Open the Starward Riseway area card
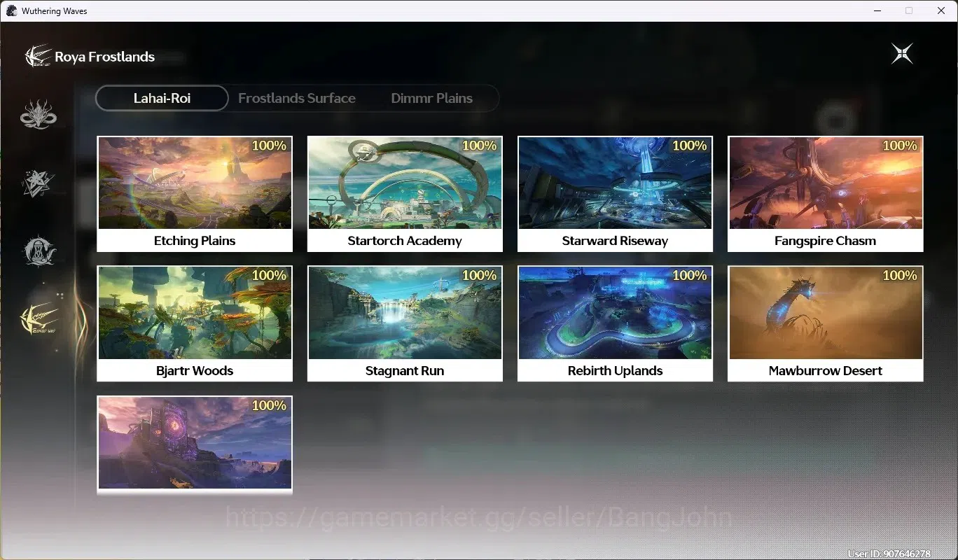Image resolution: width=958 pixels, height=560 pixels. point(615,194)
